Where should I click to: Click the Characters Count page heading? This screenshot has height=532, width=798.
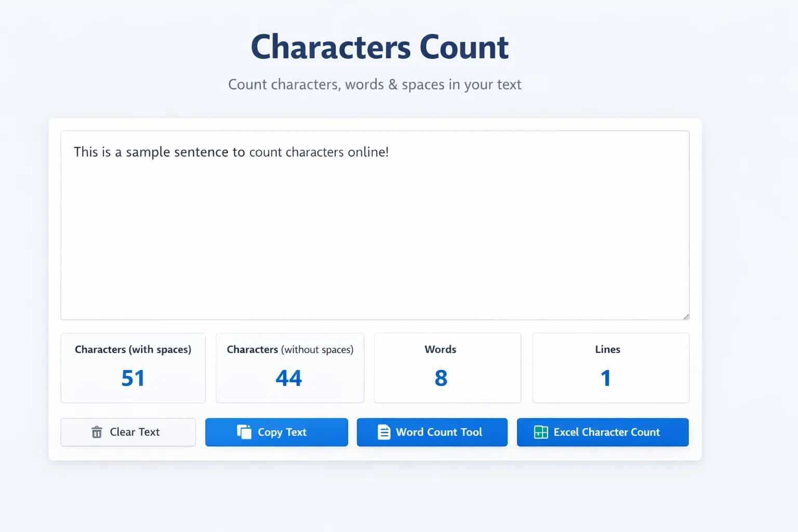tap(379, 47)
